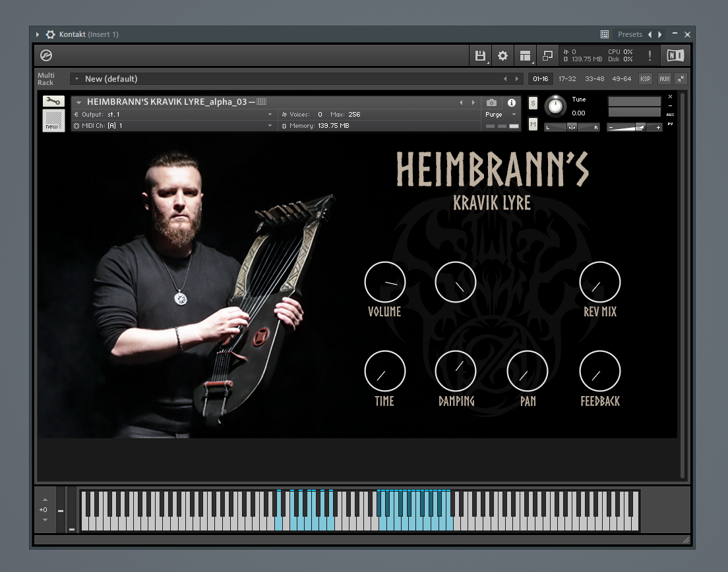The image size is (728, 572).
Task: Click the 'new' instrument thumbnail icon
Action: pyautogui.click(x=53, y=121)
